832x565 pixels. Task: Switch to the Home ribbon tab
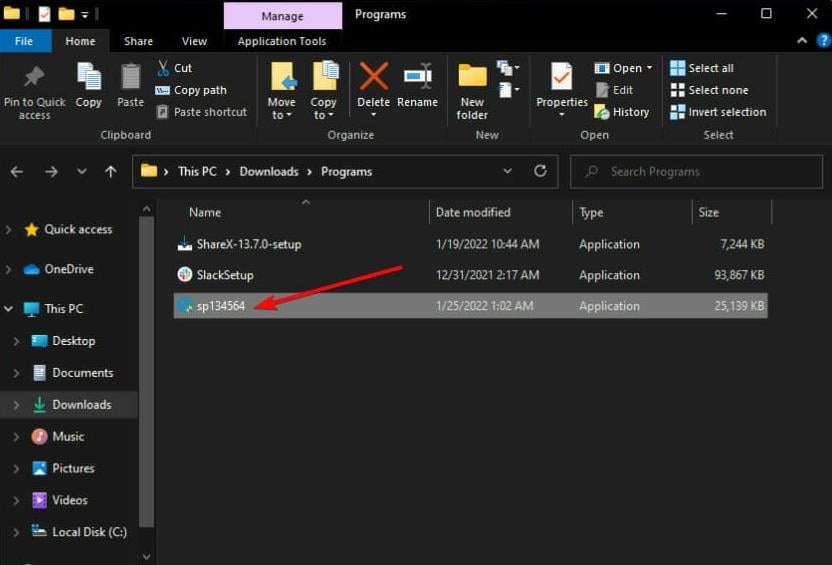tap(81, 41)
